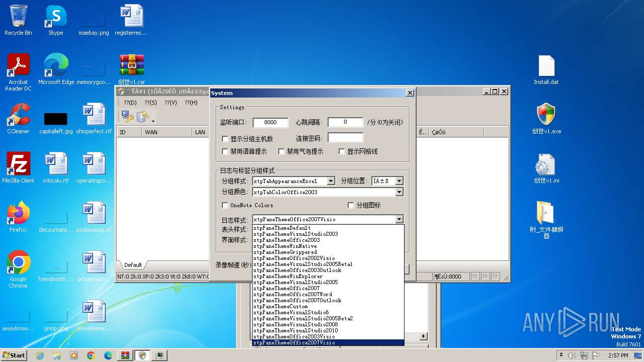644x362 pixels.
Task: Select the Install.dat file icon
Action: point(546,69)
